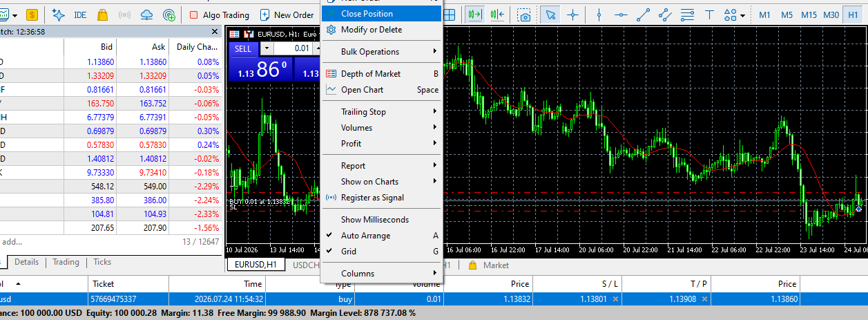The width and height of the screenshot is (868, 320).
Task: Expand the Profit submenu
Action: click(382, 144)
